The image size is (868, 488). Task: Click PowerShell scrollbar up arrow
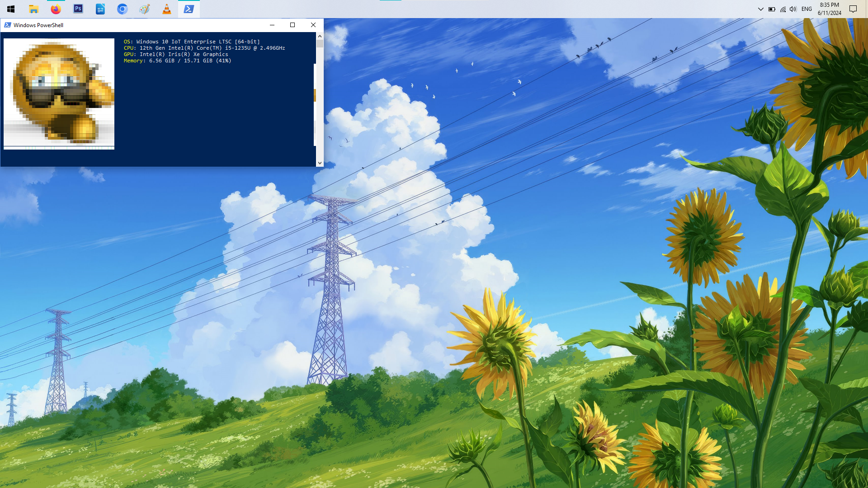(320, 36)
